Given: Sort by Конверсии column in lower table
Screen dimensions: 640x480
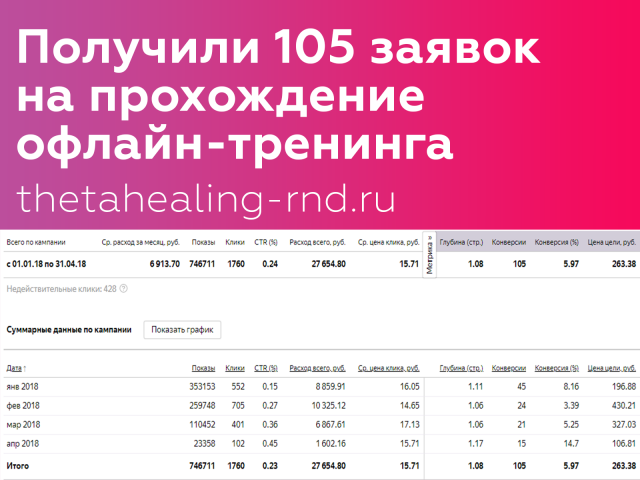Looking at the screenshot, I should pos(509,368).
